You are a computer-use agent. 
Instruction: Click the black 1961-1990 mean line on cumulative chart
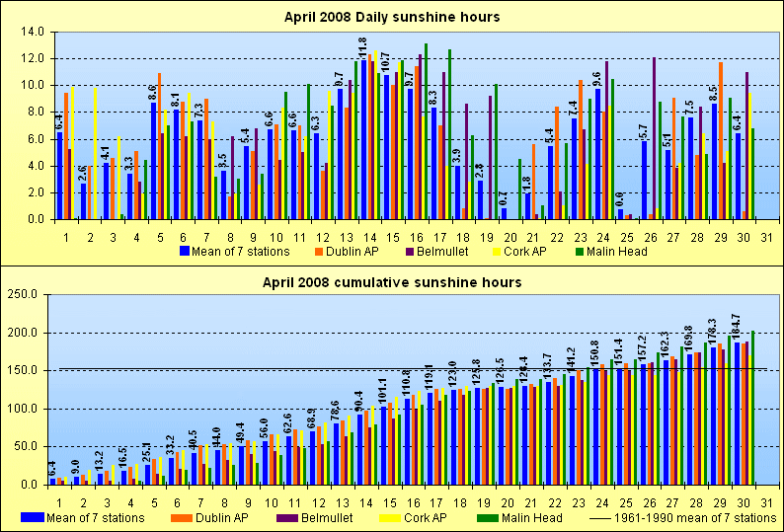[x=413, y=369]
